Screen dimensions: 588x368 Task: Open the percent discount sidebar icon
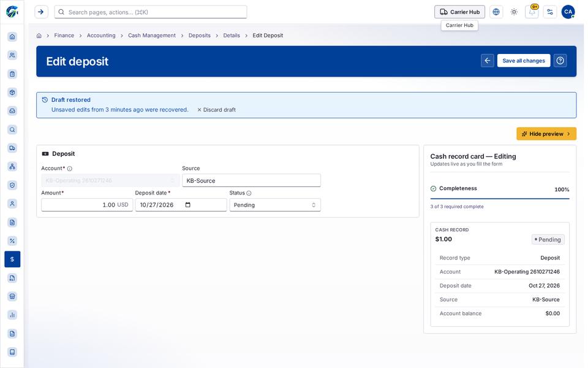pyautogui.click(x=12, y=240)
